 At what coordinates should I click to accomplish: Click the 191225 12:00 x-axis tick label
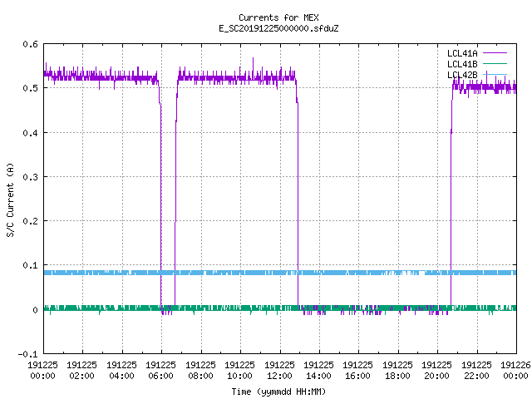(279, 371)
